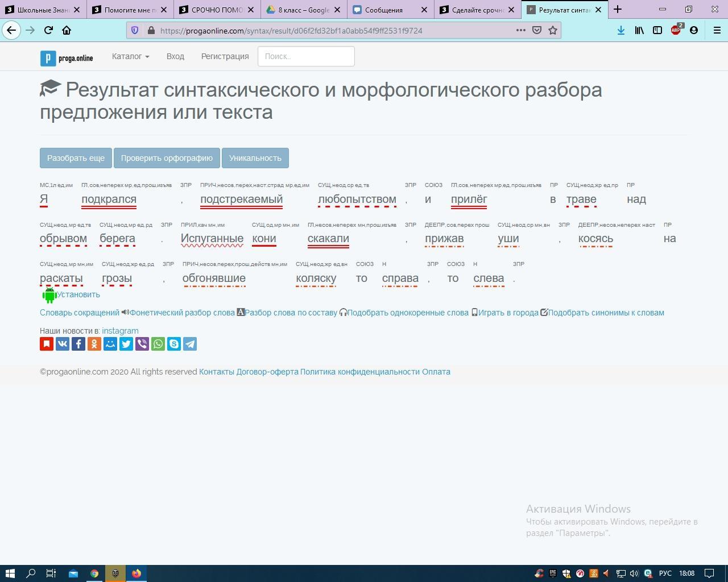Open the Firefox account icon
The image size is (728, 582).
point(694,31)
